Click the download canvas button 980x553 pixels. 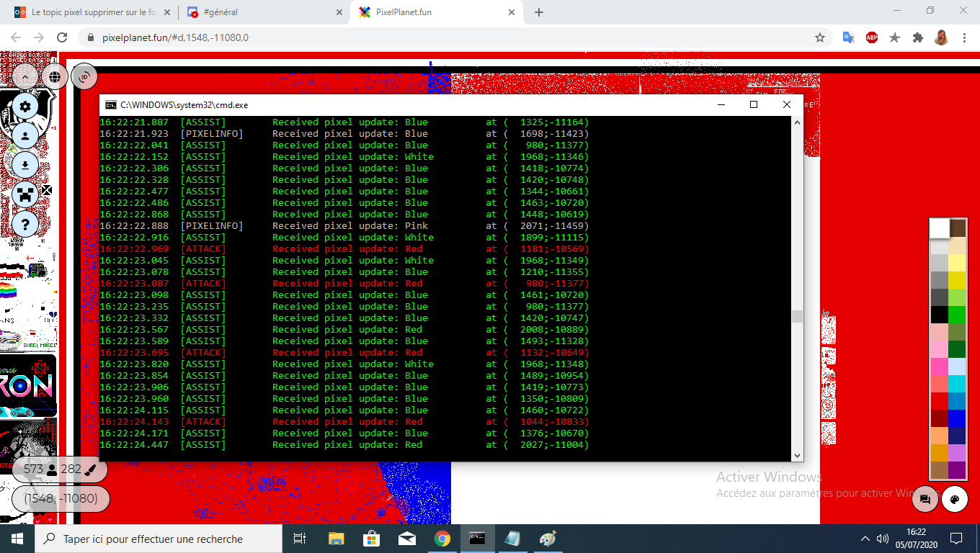(x=25, y=165)
